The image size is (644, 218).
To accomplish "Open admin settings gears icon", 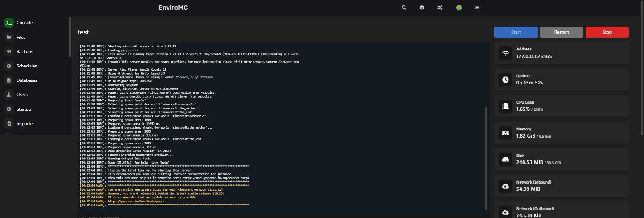I will (x=440, y=8).
